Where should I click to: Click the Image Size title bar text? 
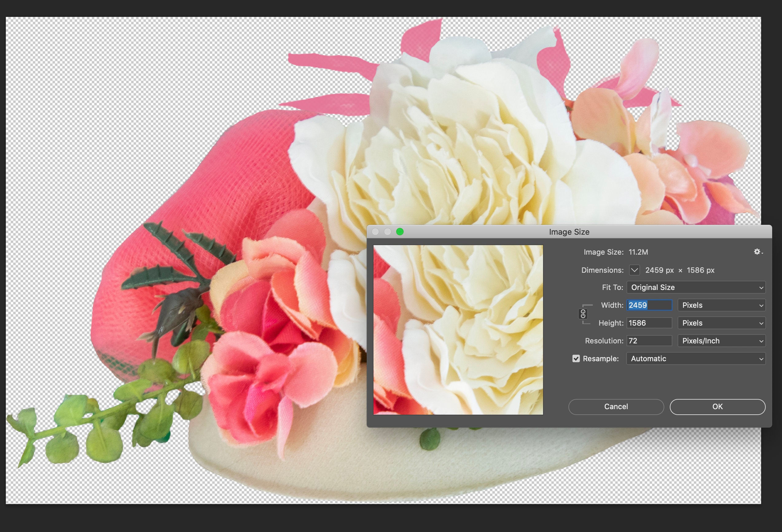coord(569,232)
